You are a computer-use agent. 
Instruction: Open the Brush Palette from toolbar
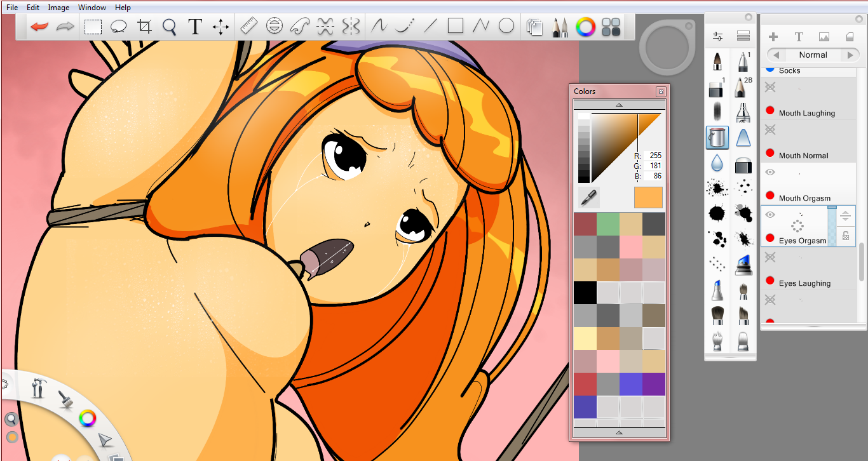560,27
